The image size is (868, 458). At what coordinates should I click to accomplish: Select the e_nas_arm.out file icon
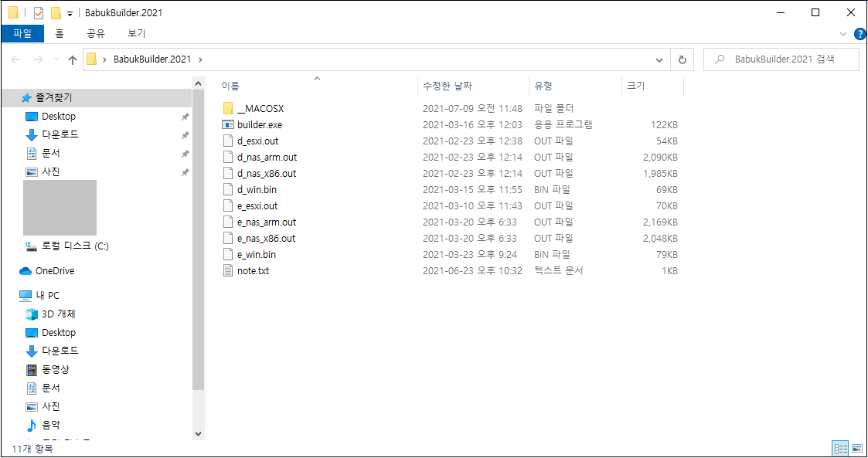[x=228, y=222]
